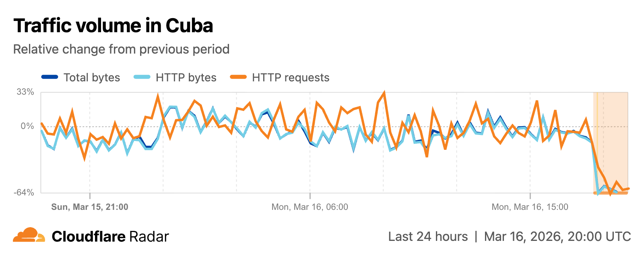Screen dimensions: 644x257
Task: Click the Mon, Mar 16, 06:00 axis label
Action: pyautogui.click(x=310, y=207)
